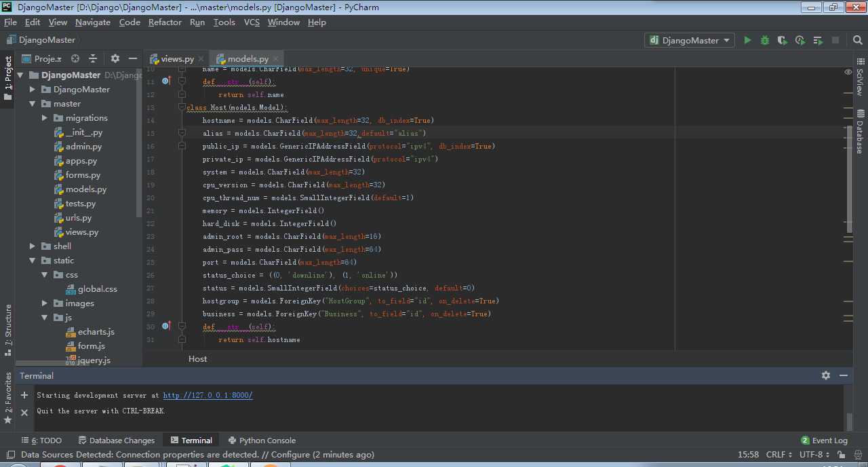Open the Tools menu
This screenshot has height=467, width=868.
click(x=224, y=22)
